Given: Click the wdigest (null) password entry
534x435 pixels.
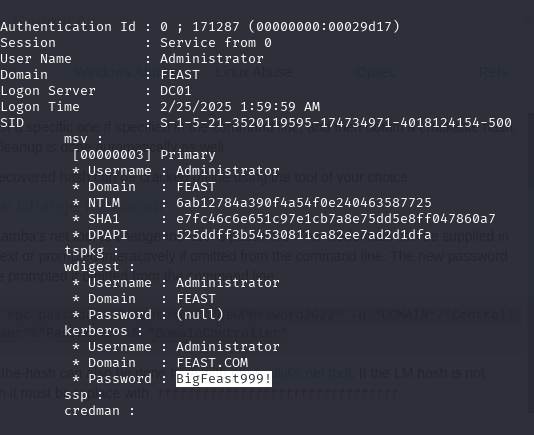Looking at the screenshot, I should 200,314.
